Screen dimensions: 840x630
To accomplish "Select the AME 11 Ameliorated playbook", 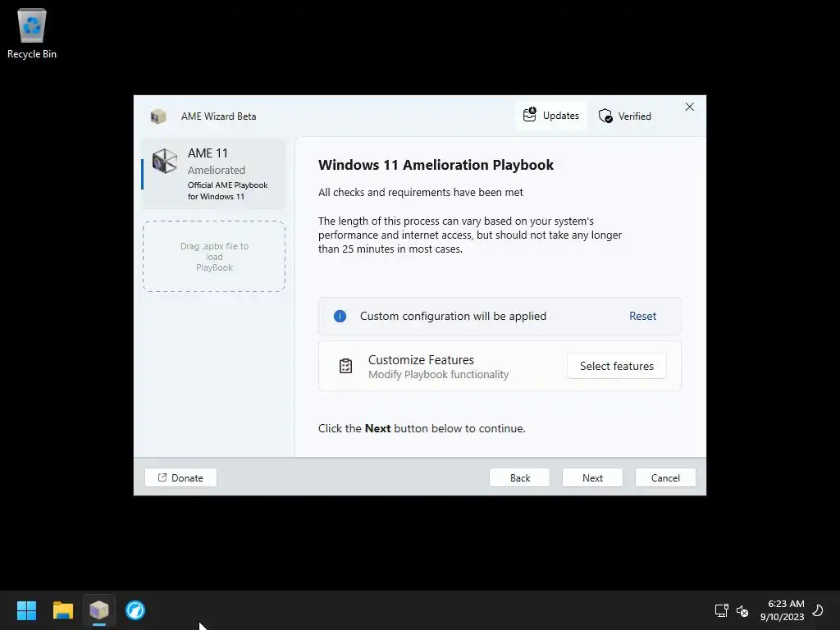I will [213, 174].
